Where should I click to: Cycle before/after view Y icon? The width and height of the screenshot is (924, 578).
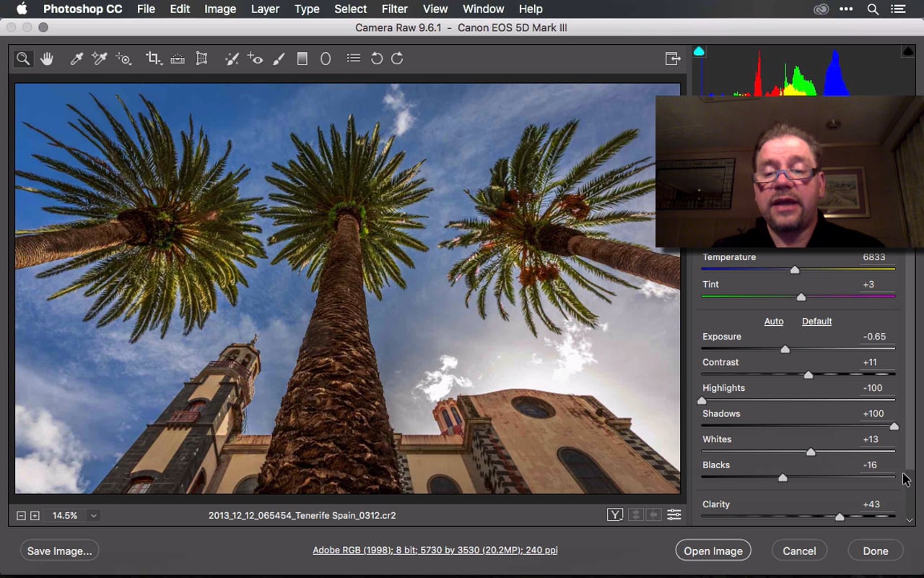click(615, 515)
